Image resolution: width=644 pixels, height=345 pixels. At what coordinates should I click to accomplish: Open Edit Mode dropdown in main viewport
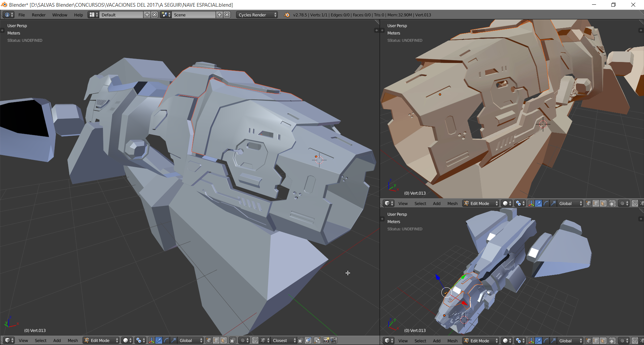coord(101,340)
